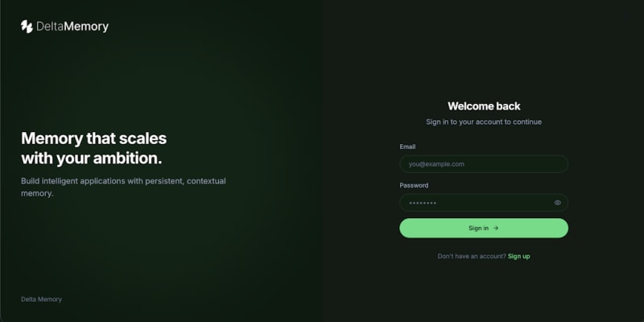
Task: Click the 'Build intelligent applications' description text
Action: 123,187
